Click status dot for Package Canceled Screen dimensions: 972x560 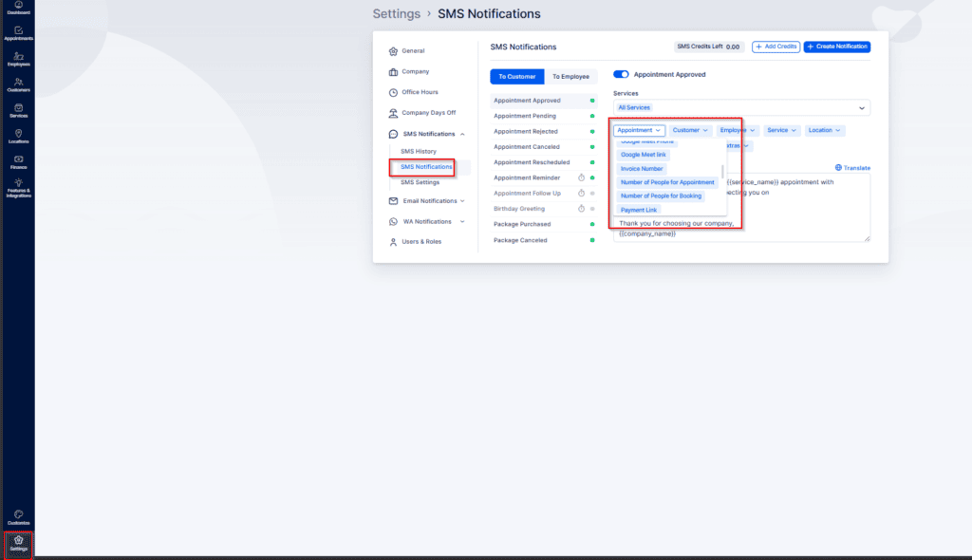[592, 240]
